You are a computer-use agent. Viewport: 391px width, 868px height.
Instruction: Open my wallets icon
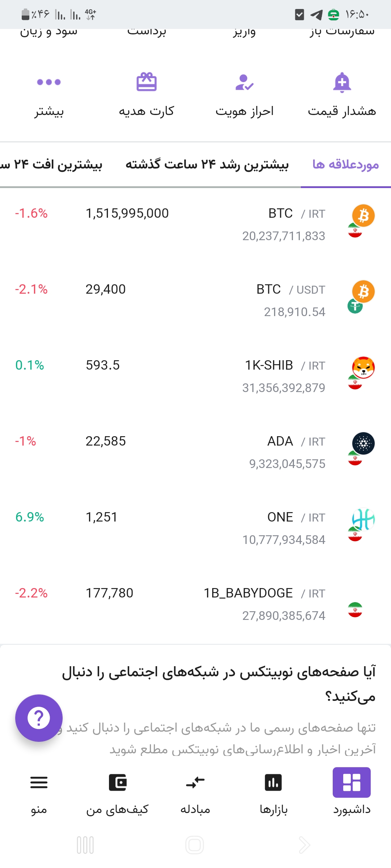pos(117,783)
